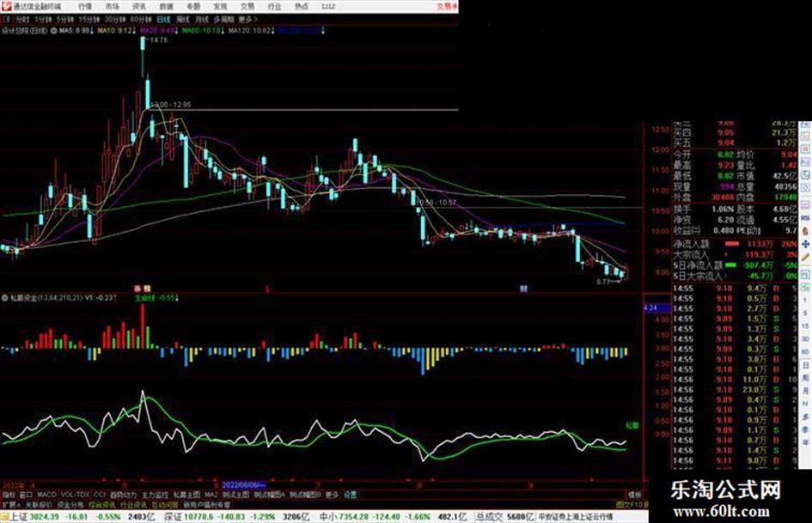The width and height of the screenshot is (812, 523).
Task: Click the arrow after MA10 value
Action: (x=135, y=31)
